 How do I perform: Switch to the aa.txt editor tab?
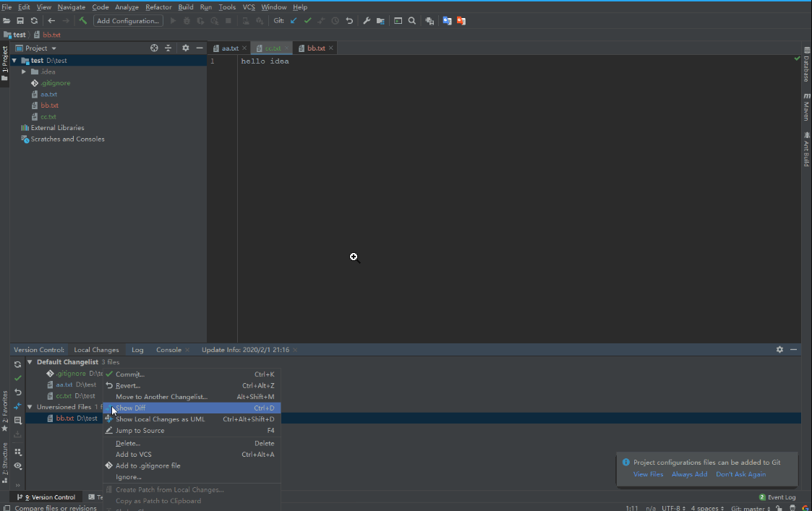(230, 48)
